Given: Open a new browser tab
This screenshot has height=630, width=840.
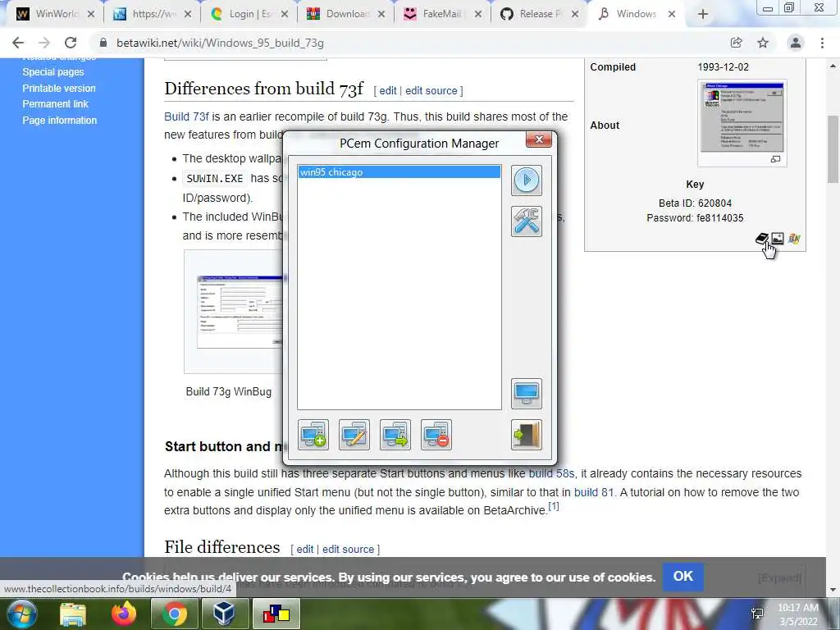Looking at the screenshot, I should point(703,14).
